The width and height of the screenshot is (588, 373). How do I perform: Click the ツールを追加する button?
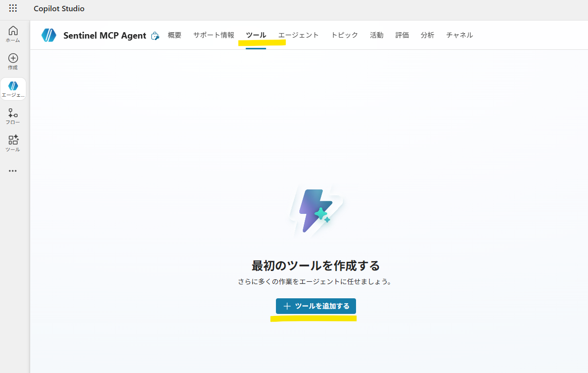click(316, 306)
